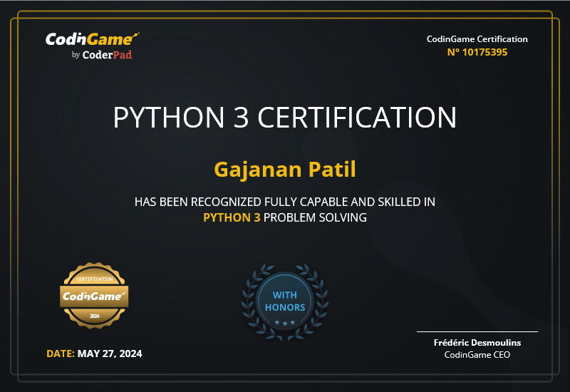
Task: Click the 'PYTHON 3 CERTIFICATION' title
Action: (x=285, y=118)
